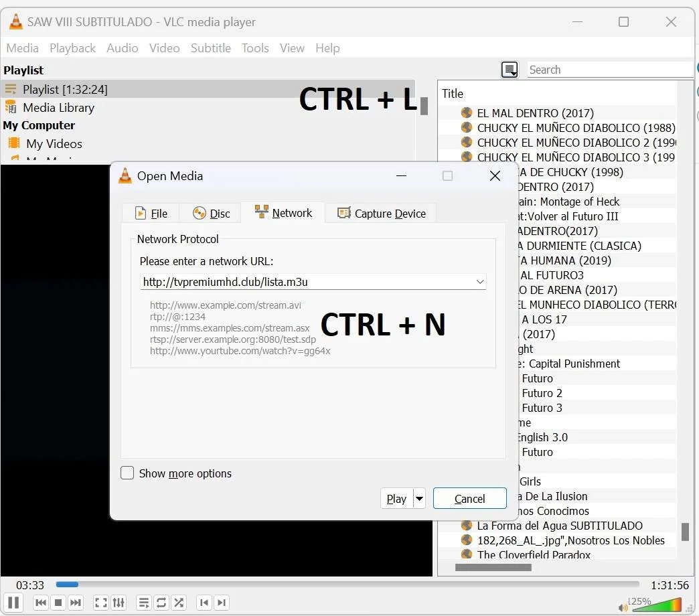Click the playlist Search field
The image size is (699, 616).
611,70
